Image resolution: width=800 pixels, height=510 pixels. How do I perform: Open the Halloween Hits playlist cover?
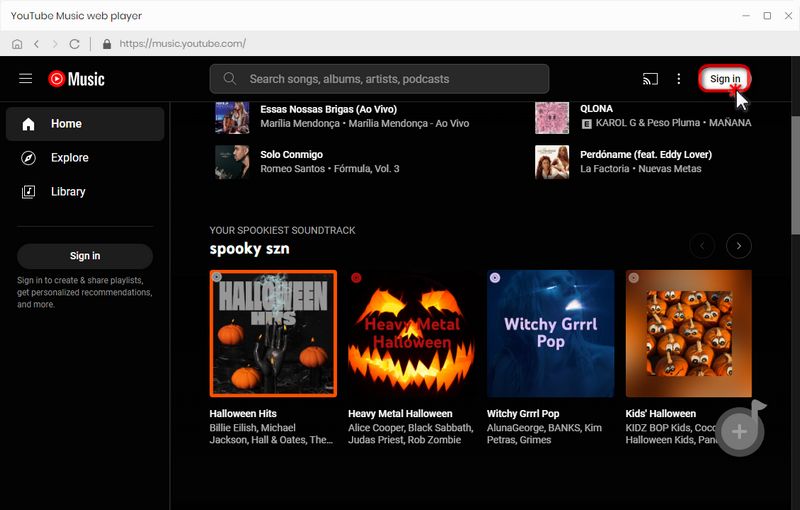coord(273,334)
